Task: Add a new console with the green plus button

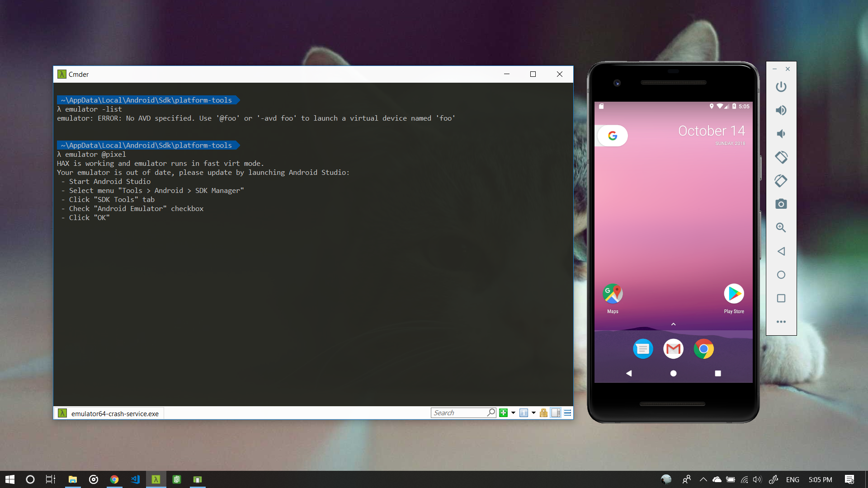Action: (x=503, y=413)
